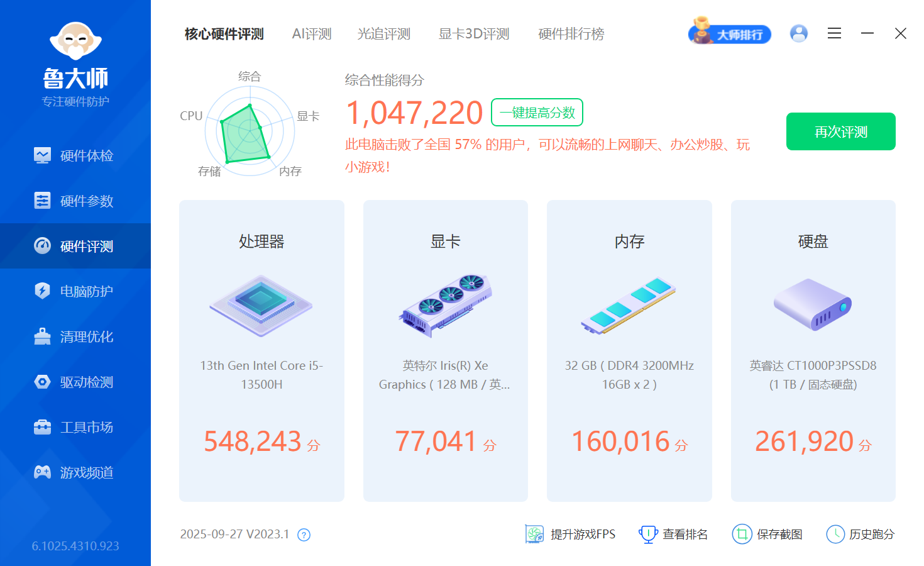Click the overall score 1,047,220
Image resolution: width=924 pixels, height=566 pixels.
[414, 113]
